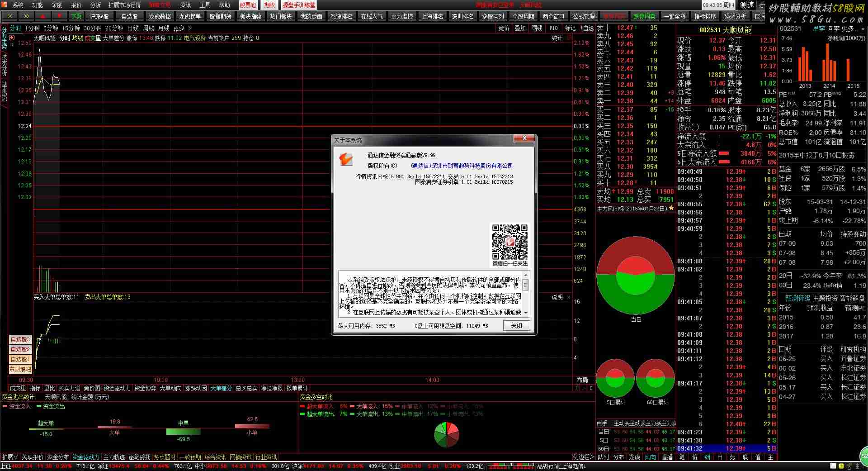Click the status bar signal indicator blocks
This screenshot has width=868, height=471.
pos(510,465)
